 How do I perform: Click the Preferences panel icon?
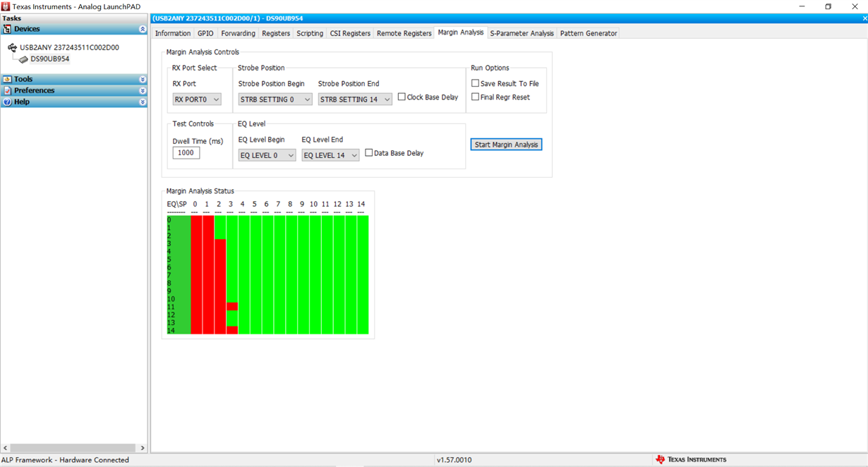tap(7, 90)
